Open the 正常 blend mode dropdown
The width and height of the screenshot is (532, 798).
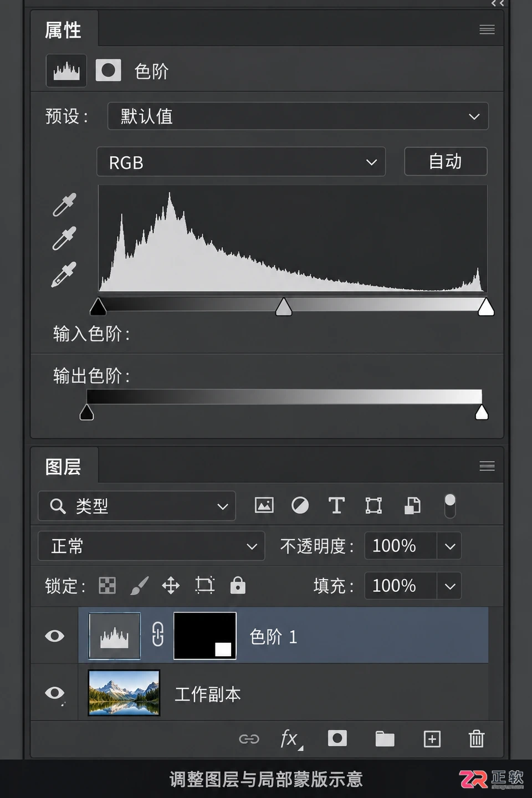point(151,546)
